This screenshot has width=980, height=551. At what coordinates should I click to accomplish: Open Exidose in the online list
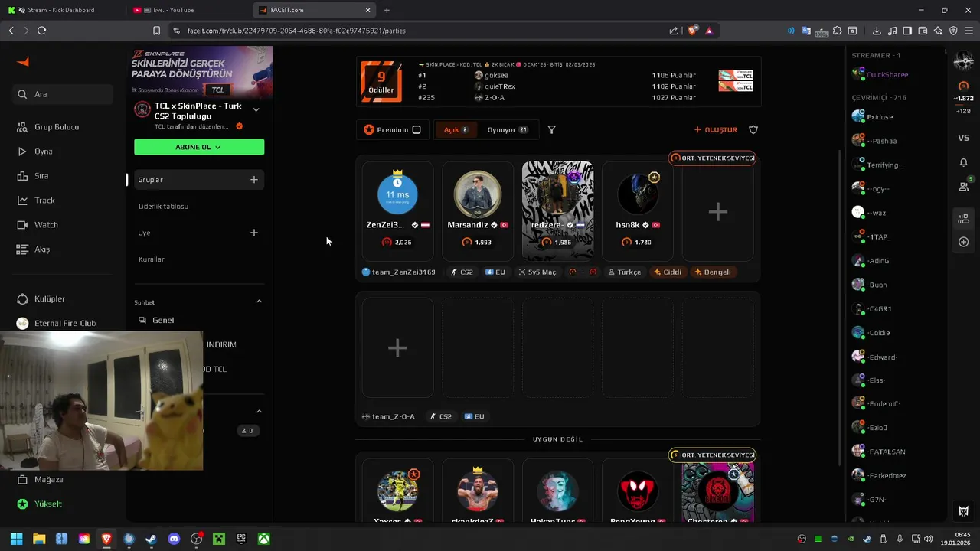[x=873, y=117]
